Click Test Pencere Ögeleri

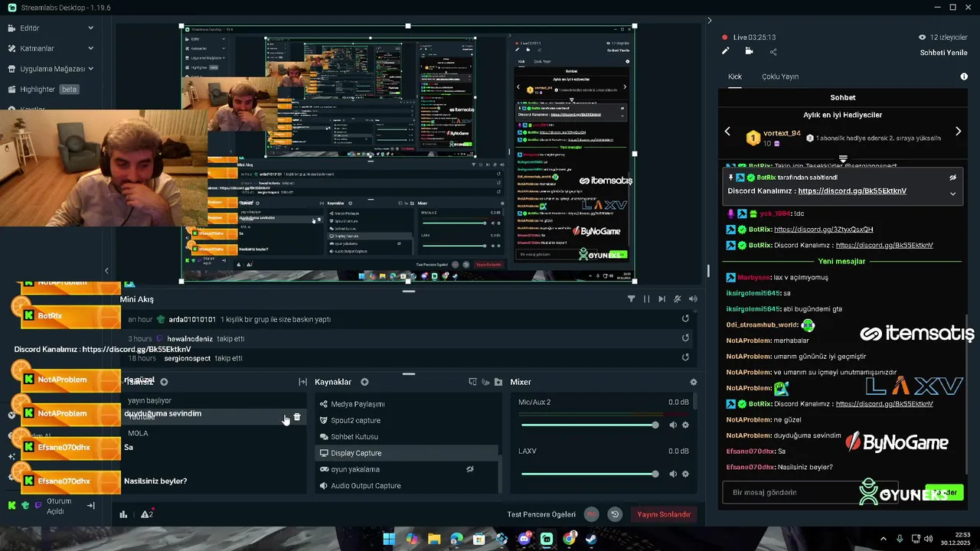[541, 514]
